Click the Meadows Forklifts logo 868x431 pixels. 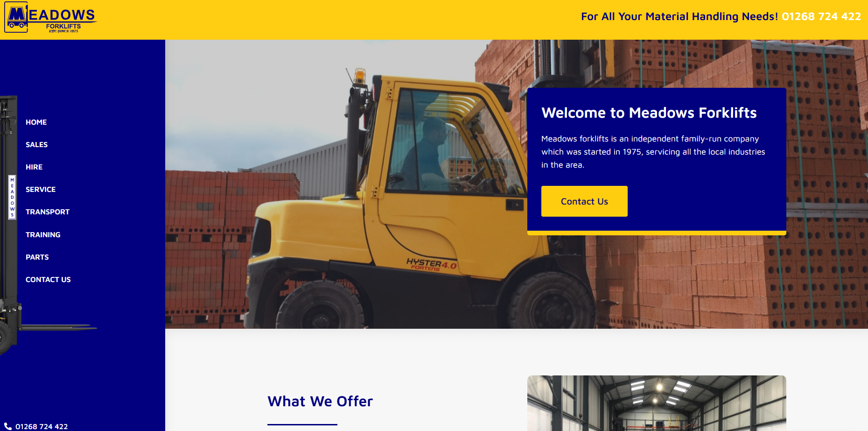(x=50, y=18)
